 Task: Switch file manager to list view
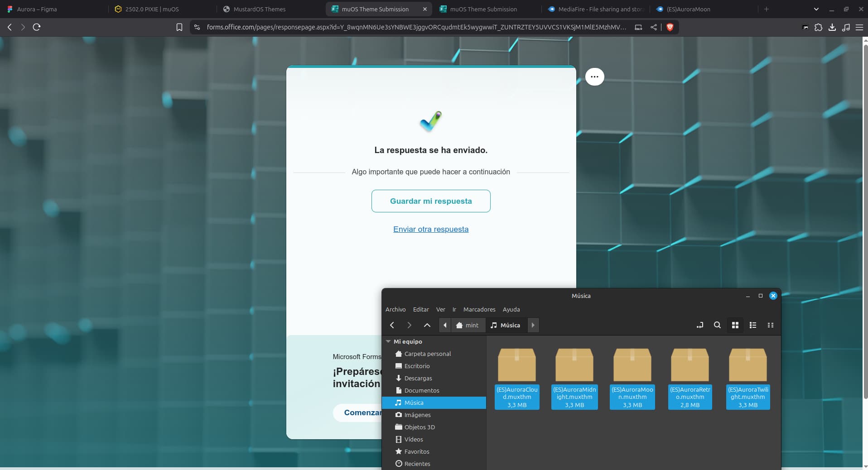coord(753,325)
